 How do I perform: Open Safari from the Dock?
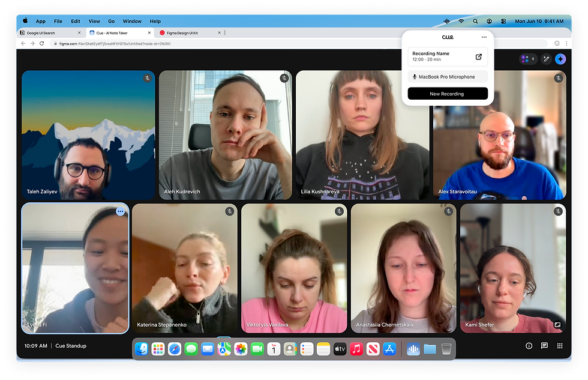coord(175,349)
